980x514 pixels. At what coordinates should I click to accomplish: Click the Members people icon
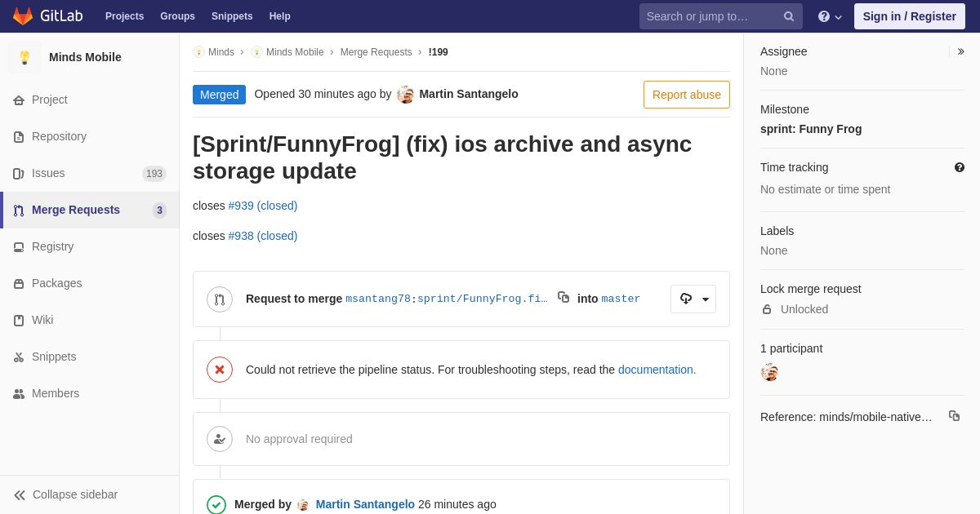19,394
